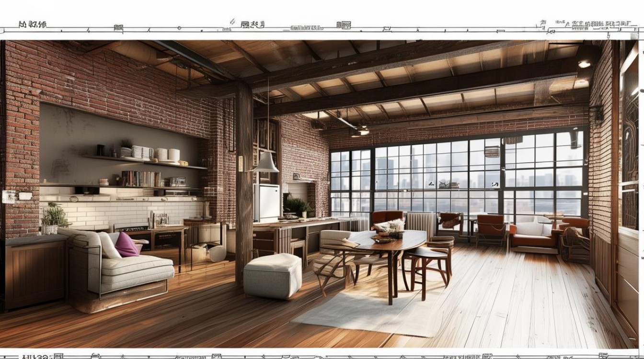Select the centerpiece on the dining table

(x=391, y=228)
